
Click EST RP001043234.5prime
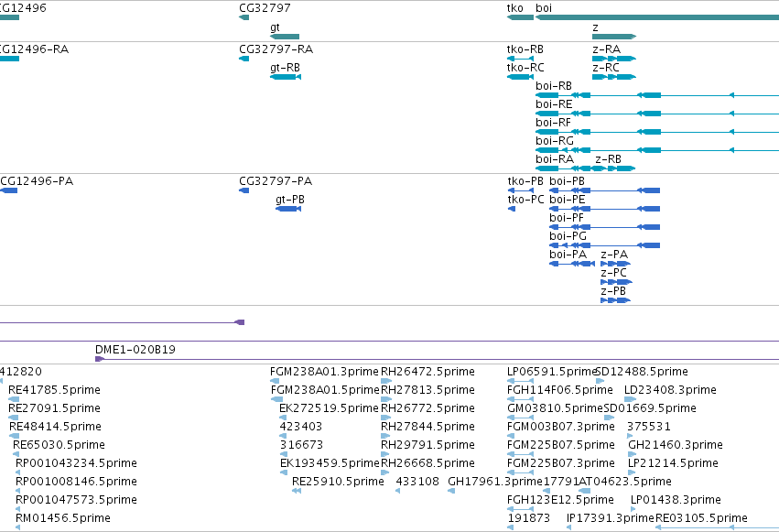pos(18,472)
